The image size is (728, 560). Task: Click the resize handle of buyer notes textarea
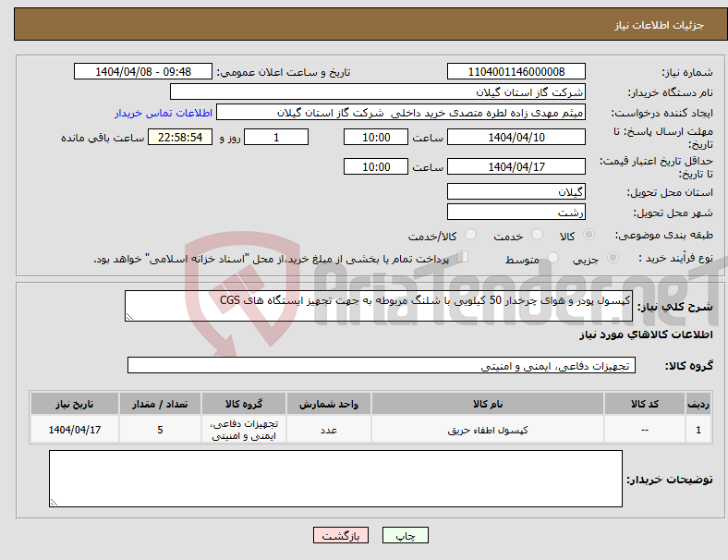pos(54,503)
